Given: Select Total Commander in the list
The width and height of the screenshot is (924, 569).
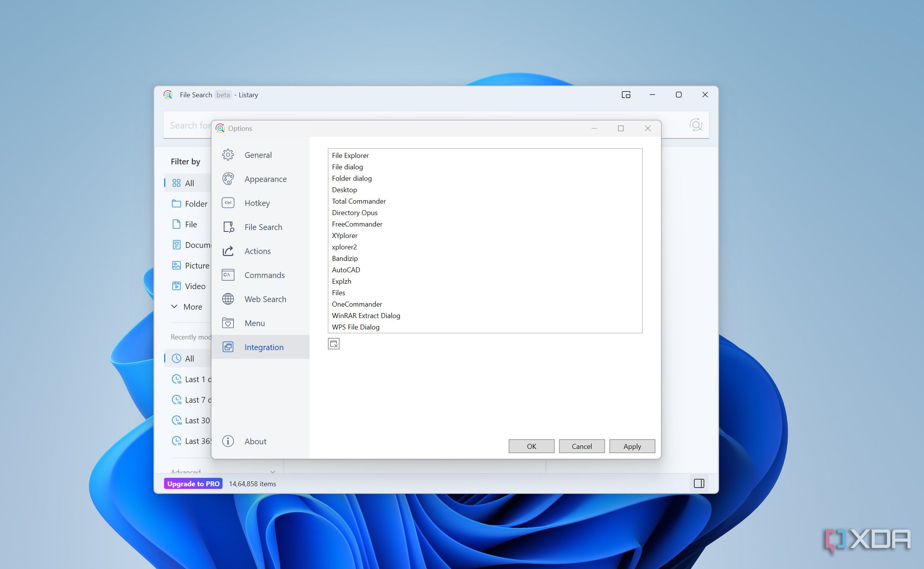Looking at the screenshot, I should [x=485, y=201].
